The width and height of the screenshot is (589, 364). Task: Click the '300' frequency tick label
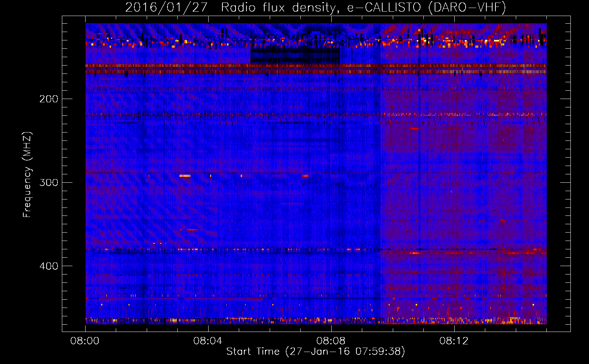[x=48, y=182]
